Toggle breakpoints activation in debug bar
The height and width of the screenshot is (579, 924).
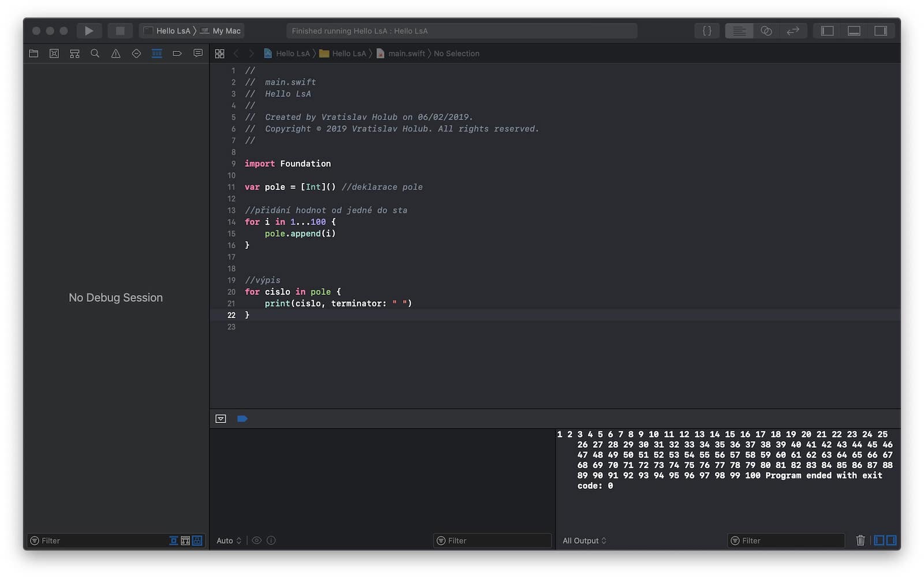242,419
